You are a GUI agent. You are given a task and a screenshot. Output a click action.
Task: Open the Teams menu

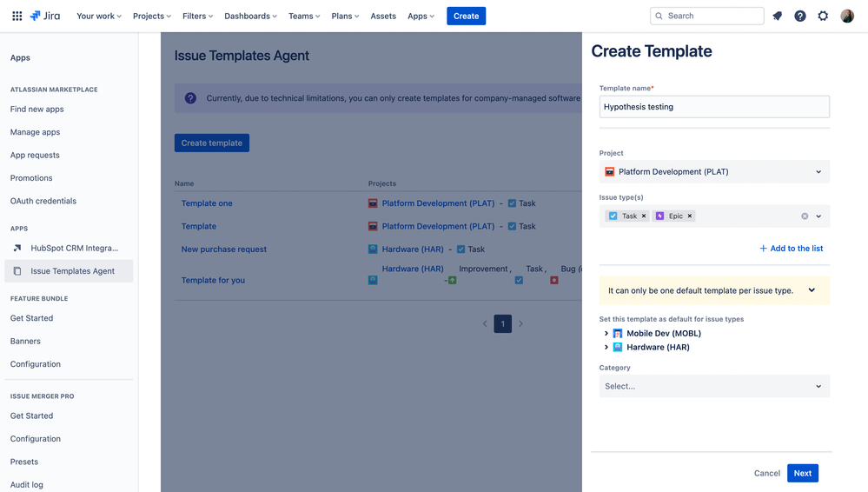click(x=304, y=16)
